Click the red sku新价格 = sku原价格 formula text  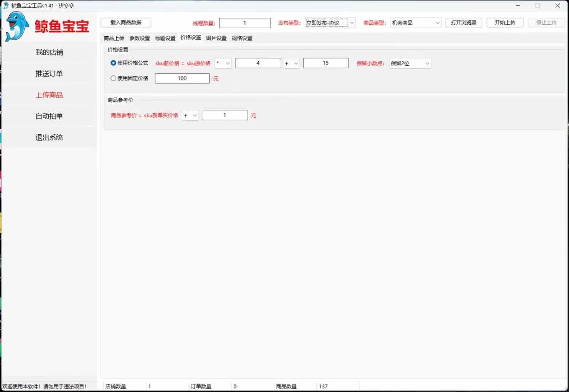point(183,63)
